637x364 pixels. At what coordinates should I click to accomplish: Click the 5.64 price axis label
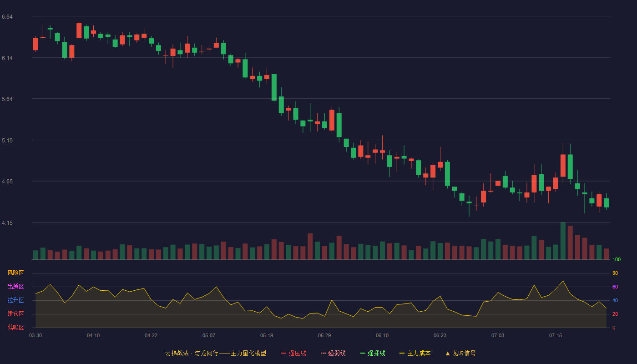pos(7,99)
